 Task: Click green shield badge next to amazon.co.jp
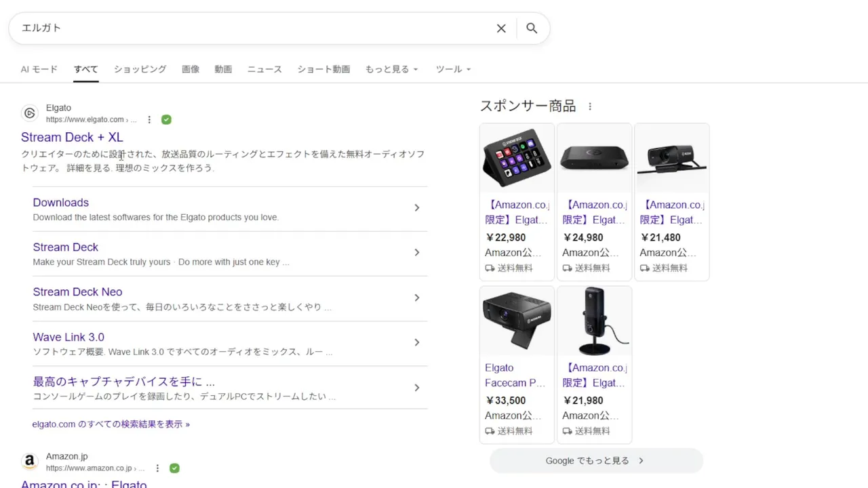coord(174,468)
